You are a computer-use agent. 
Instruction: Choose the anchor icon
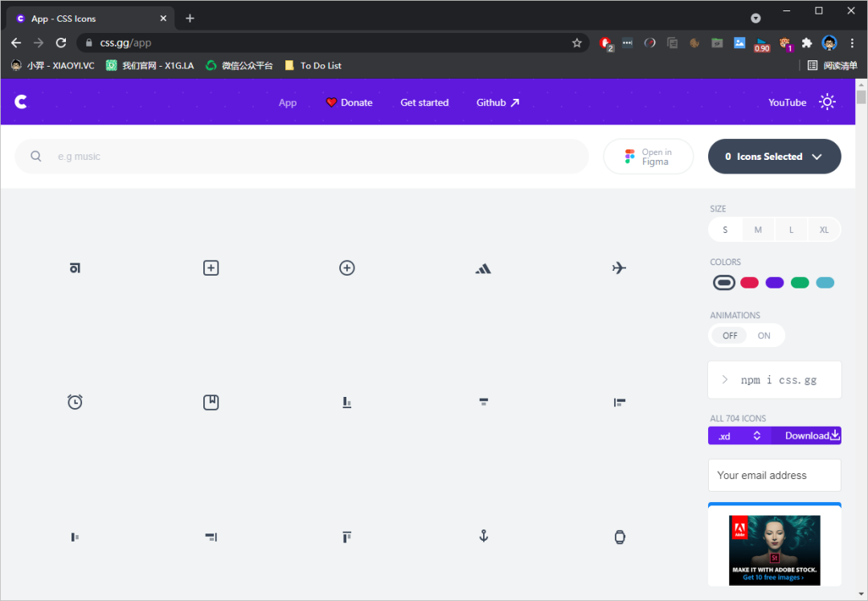[483, 536]
